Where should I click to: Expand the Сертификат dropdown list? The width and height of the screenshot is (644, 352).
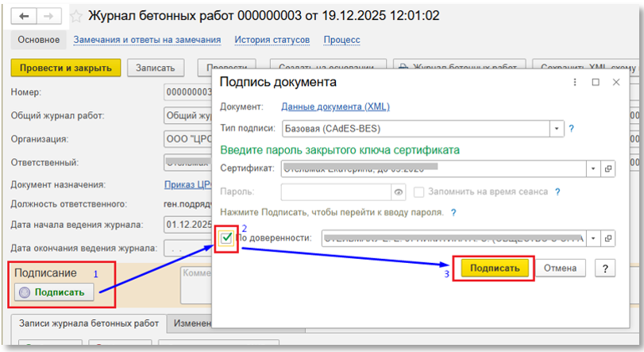[x=593, y=168]
